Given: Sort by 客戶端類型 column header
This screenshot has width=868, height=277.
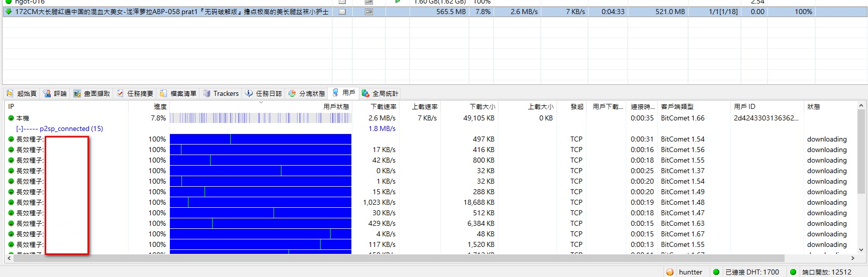Looking at the screenshot, I should (x=694, y=106).
